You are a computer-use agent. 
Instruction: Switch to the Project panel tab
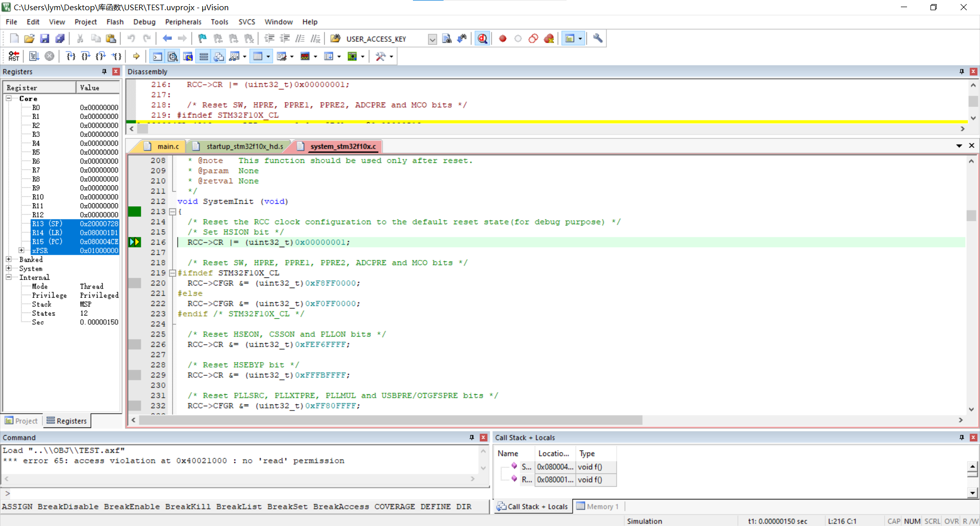click(x=21, y=421)
